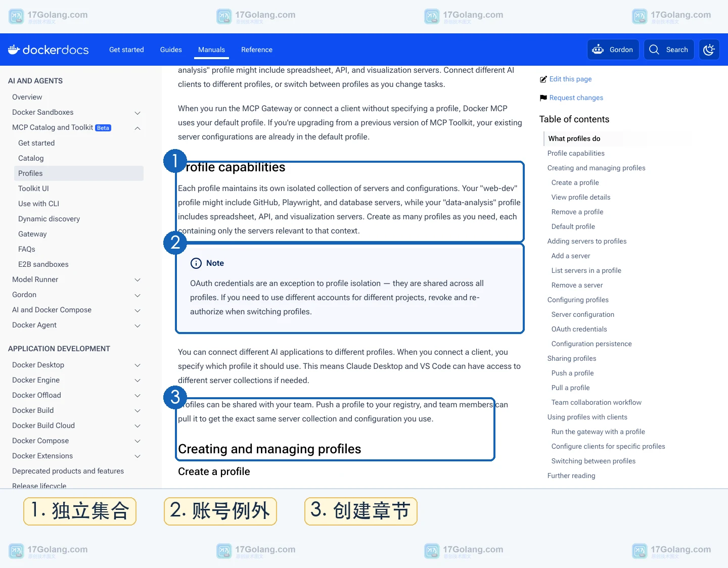Open Deprecated products and features
Image resolution: width=728 pixels, height=568 pixels.
(x=68, y=471)
